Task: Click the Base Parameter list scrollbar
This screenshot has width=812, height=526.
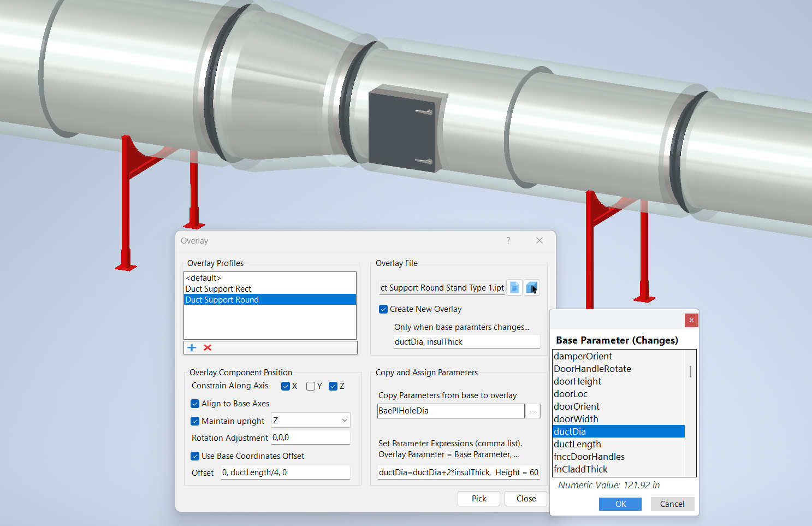Action: click(x=690, y=371)
